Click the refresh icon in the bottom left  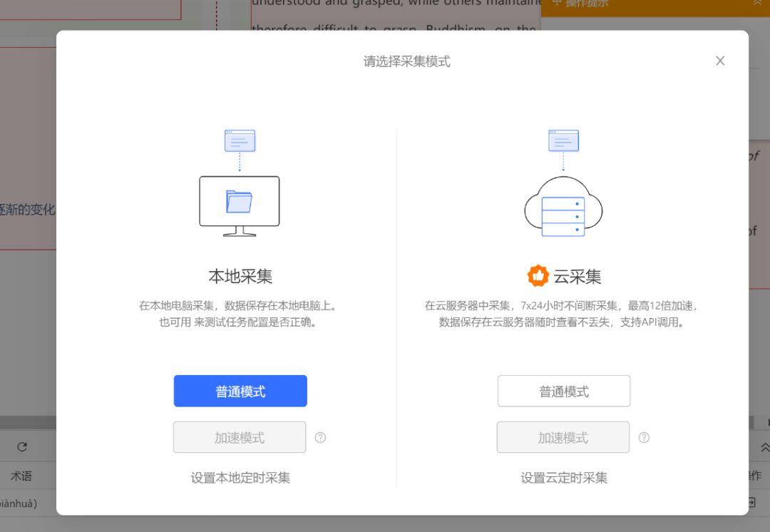pos(22,446)
